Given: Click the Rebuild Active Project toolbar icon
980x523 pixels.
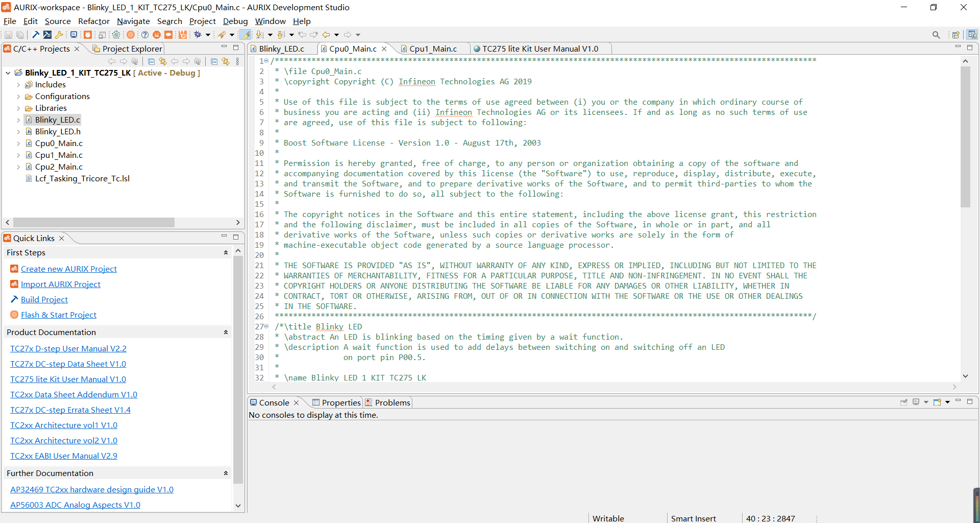Looking at the screenshot, I should click(47, 35).
